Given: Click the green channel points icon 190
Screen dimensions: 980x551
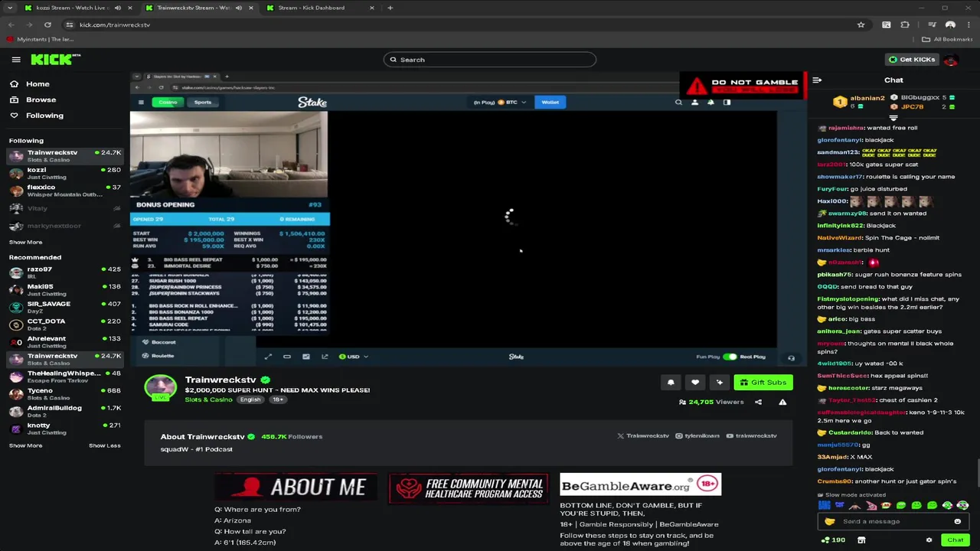Looking at the screenshot, I should point(833,540).
